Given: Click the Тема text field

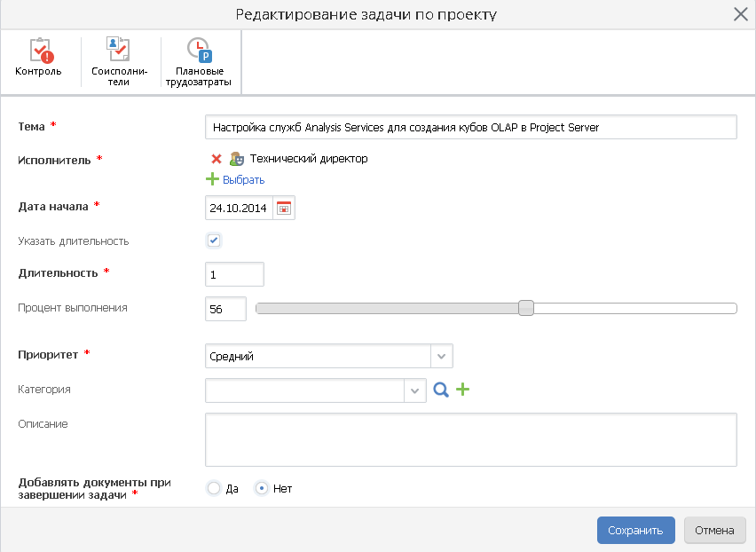Looking at the screenshot, I should pyautogui.click(x=471, y=127).
